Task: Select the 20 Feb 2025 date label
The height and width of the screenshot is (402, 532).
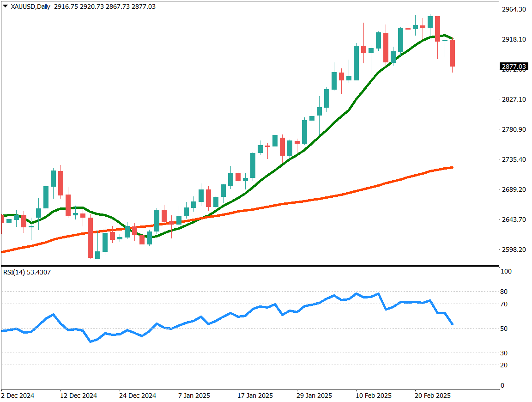Action: coord(432,396)
